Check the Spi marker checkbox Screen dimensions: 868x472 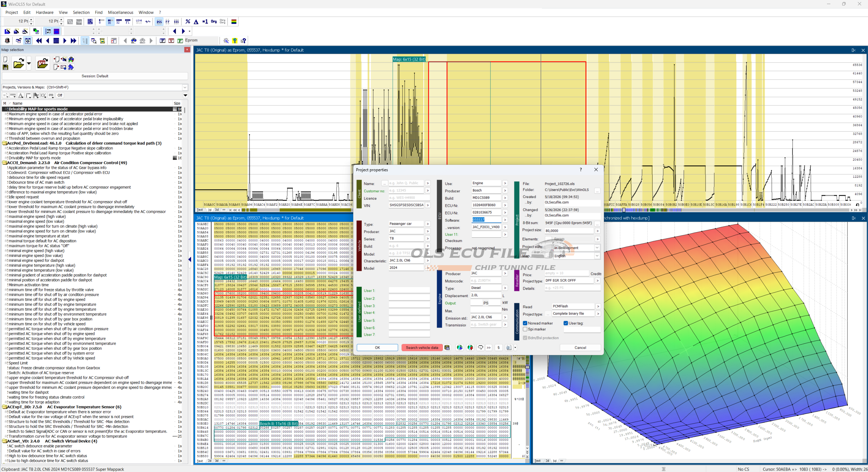pyautogui.click(x=525, y=329)
